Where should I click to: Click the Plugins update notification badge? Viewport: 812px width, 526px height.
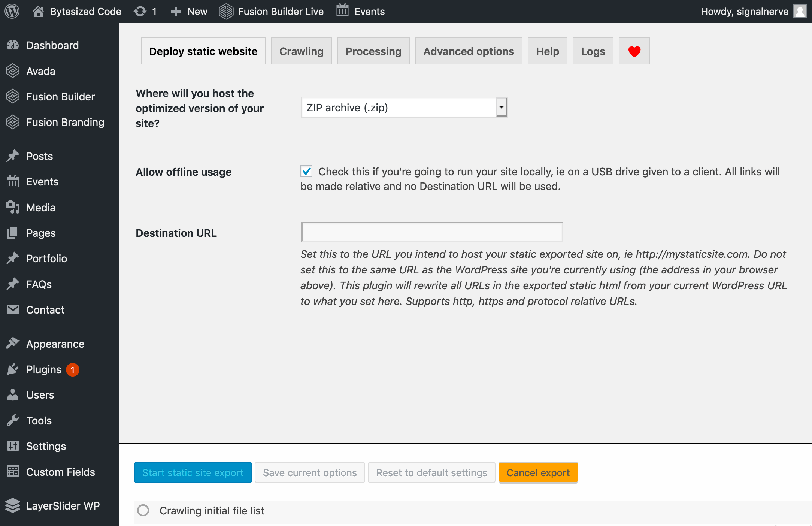tap(70, 369)
